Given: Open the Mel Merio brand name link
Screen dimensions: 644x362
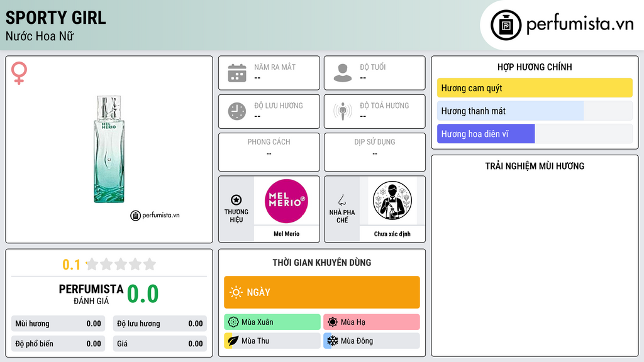Looking at the screenshot, I should point(286,234).
